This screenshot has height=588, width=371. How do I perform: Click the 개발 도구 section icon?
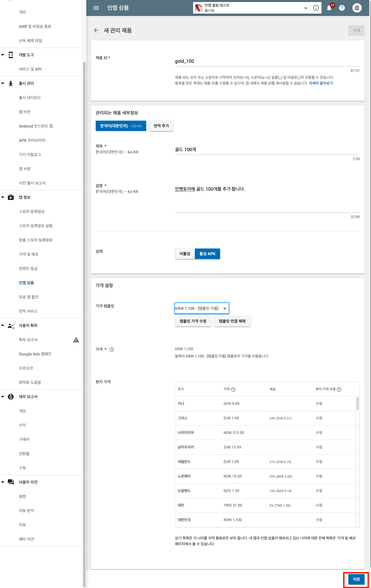tap(11, 55)
